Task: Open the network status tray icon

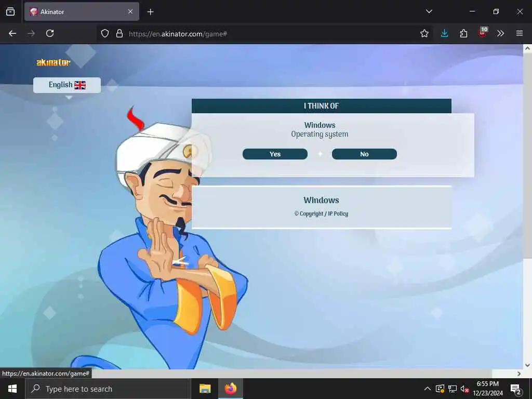Action: click(x=453, y=389)
